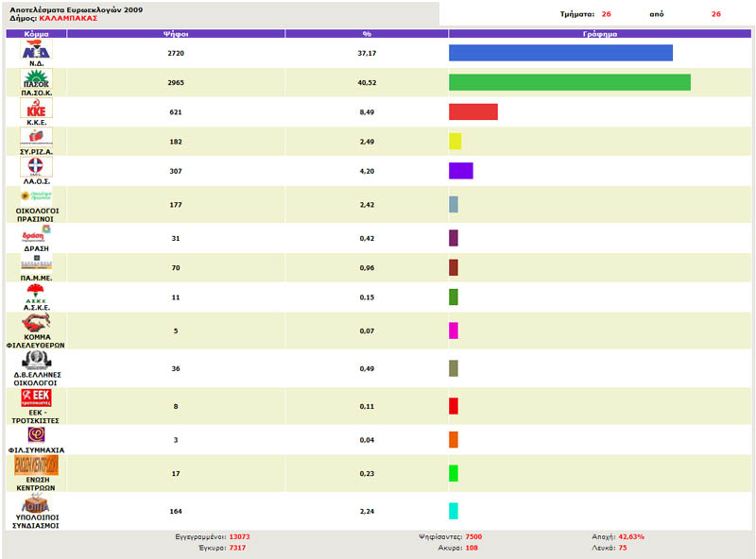The image size is (756, 559).
Task: Click the Ένωση Κεντρώων logo
Action: [36, 466]
